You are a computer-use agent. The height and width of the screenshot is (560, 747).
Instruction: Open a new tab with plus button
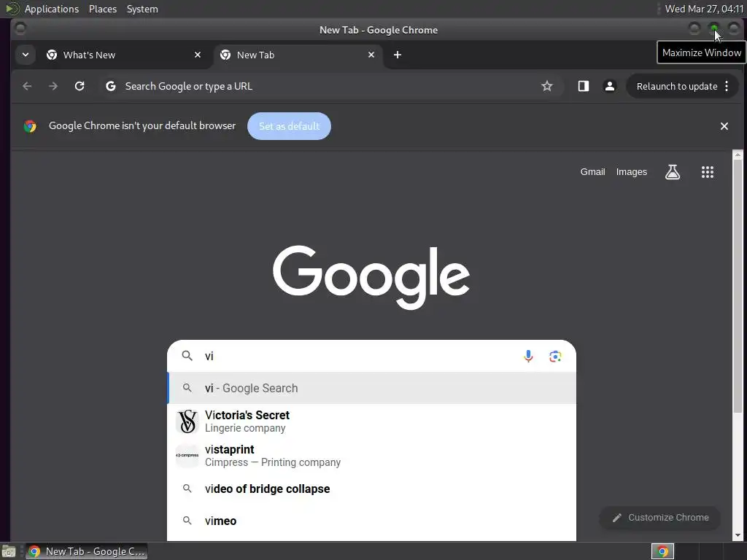pos(398,55)
